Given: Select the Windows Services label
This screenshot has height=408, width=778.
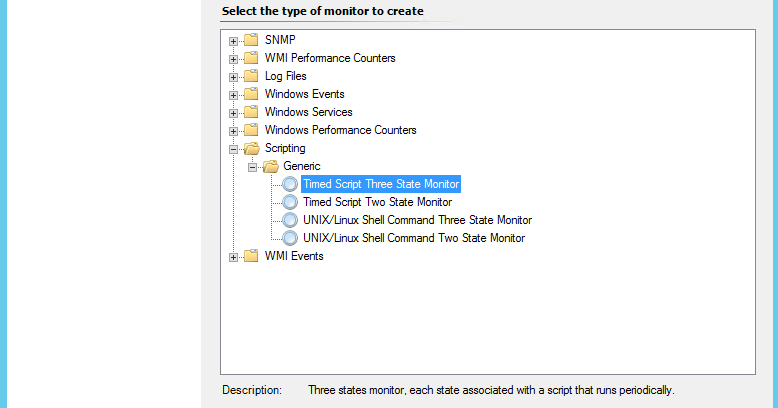Looking at the screenshot, I should [x=309, y=112].
